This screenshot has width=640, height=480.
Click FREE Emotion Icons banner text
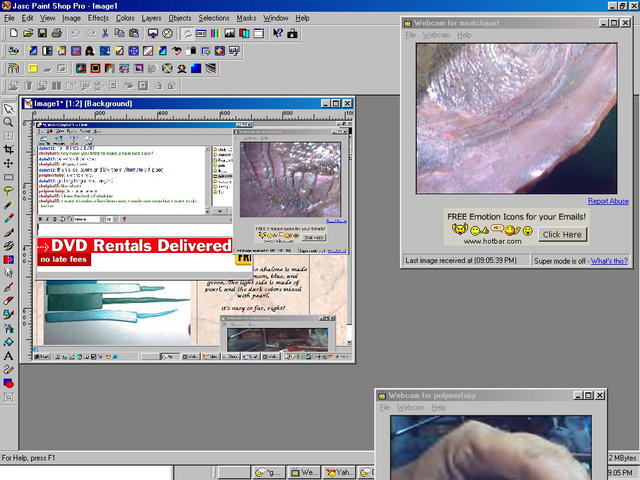coord(516,217)
